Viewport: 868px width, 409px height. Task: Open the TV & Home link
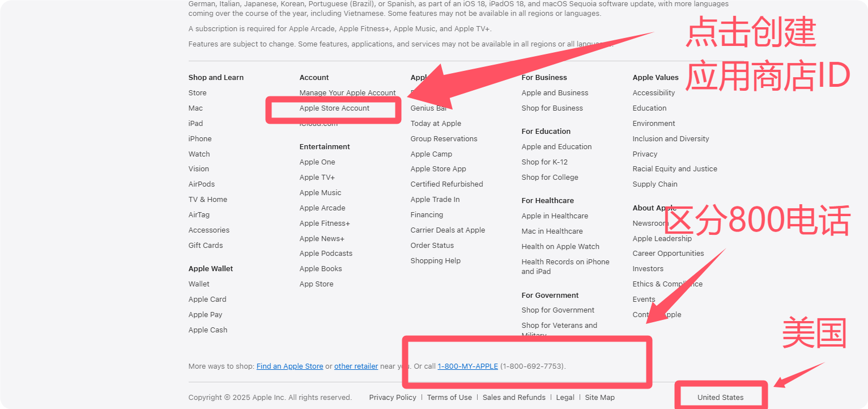tap(208, 200)
